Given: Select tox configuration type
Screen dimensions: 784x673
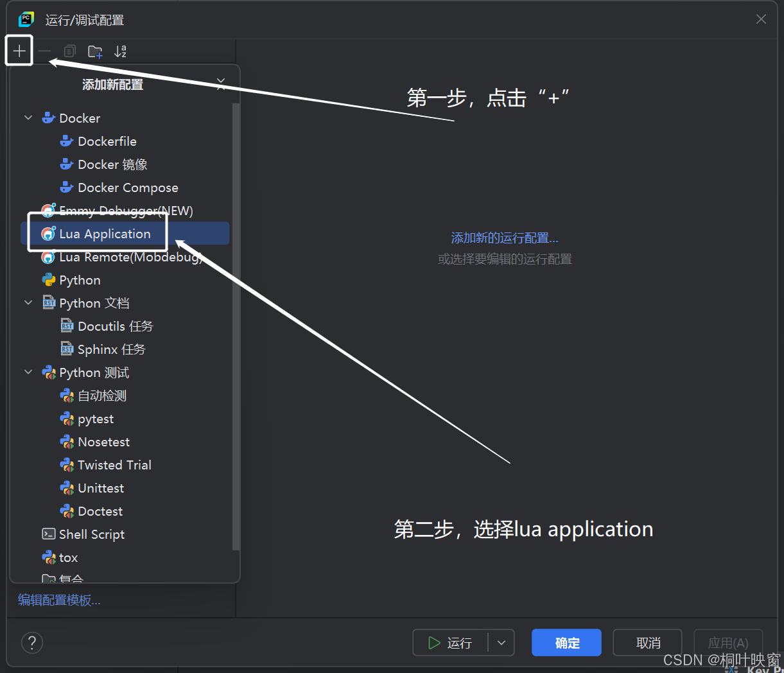Looking at the screenshot, I should 125,557.
